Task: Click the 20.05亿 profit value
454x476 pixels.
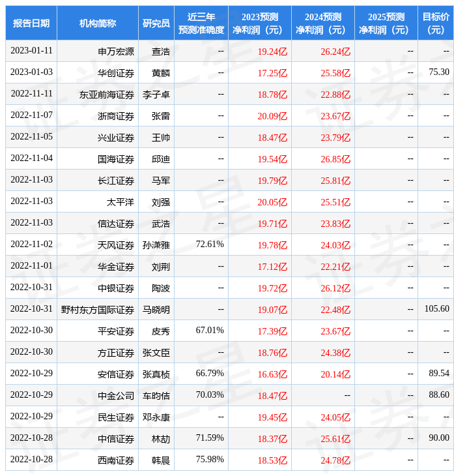Action: (x=272, y=203)
